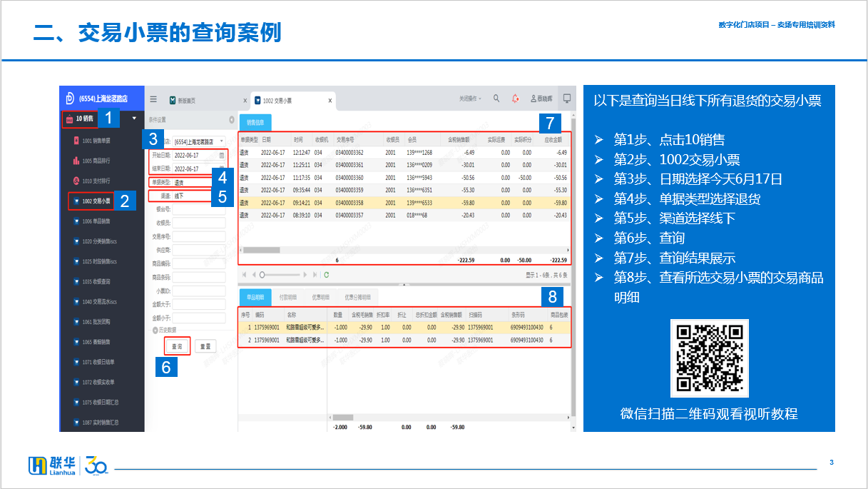Click the user 蔡晓辉 account
868x489 pixels.
[541, 99]
